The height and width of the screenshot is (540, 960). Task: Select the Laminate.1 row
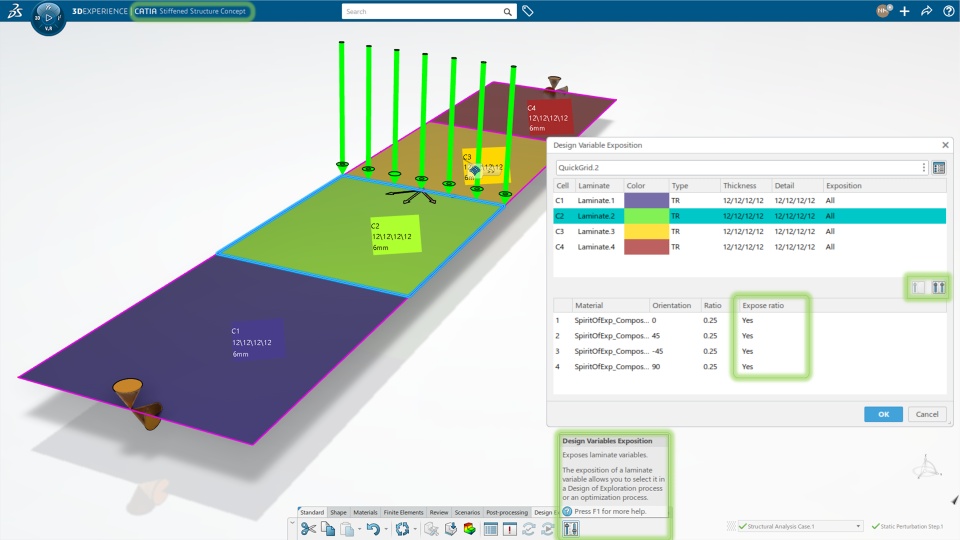749,200
